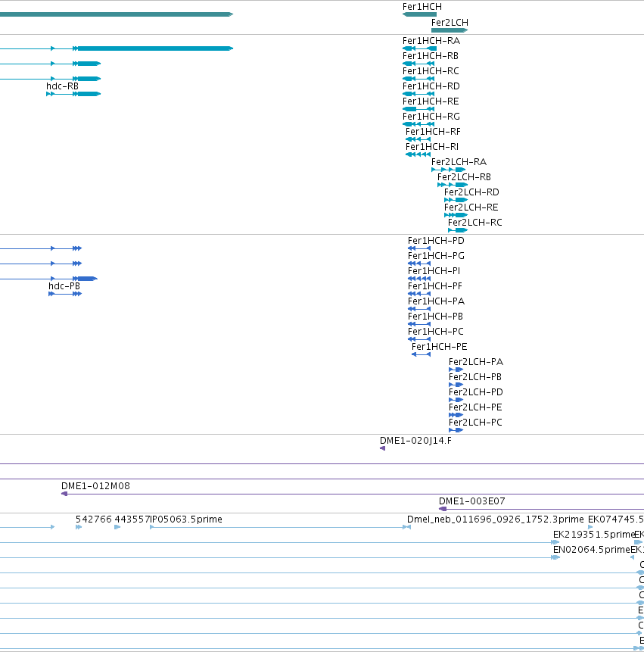Click the DME1-020J14.F feature
This screenshot has height=652, width=644.
coord(383,448)
